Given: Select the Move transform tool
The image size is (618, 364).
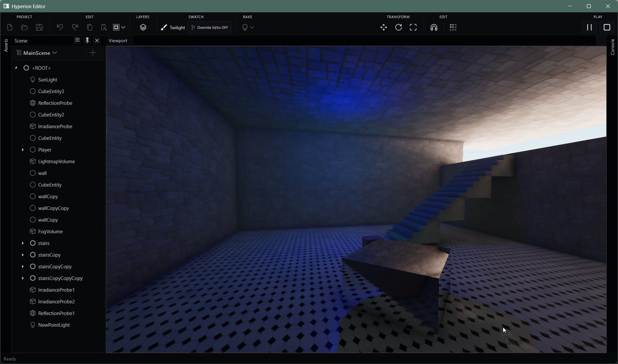Looking at the screenshot, I should coord(383,28).
